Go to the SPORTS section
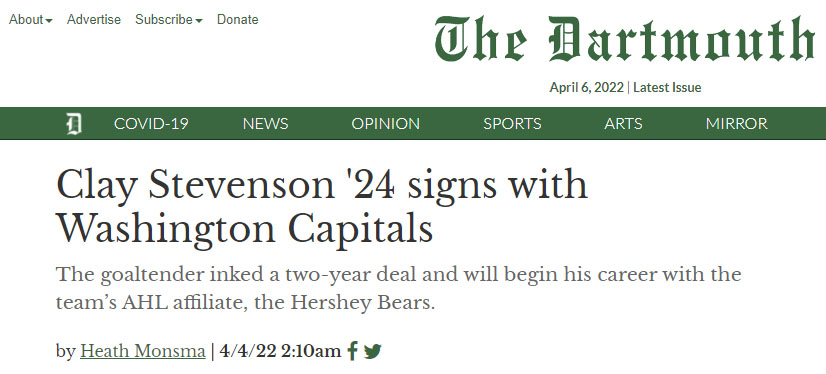This screenshot has width=826, height=374. [512, 124]
